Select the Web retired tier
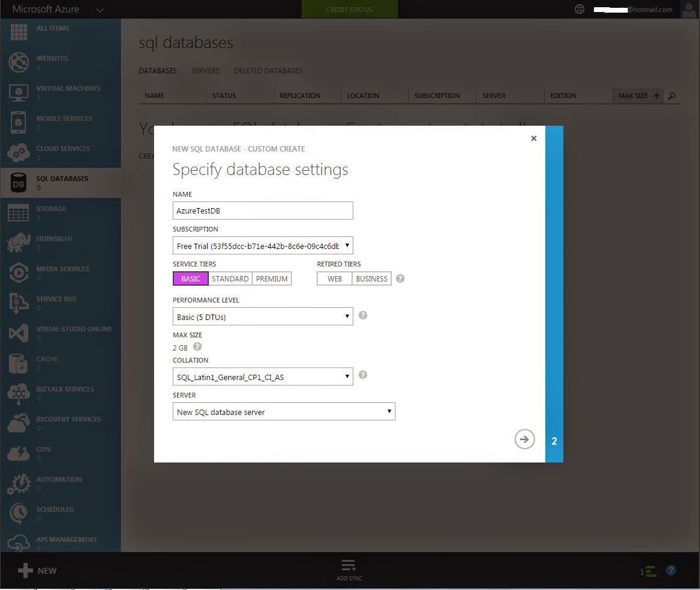 point(335,278)
